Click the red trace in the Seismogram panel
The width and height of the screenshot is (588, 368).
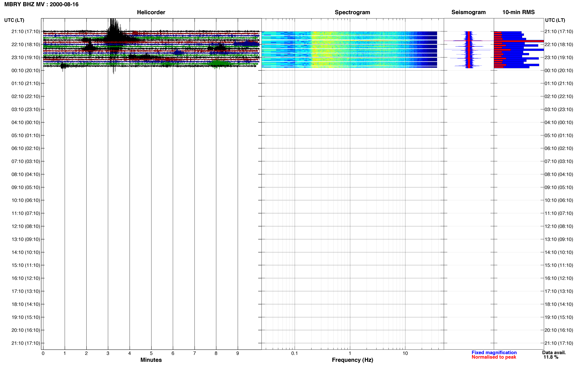pyautogui.click(x=469, y=50)
